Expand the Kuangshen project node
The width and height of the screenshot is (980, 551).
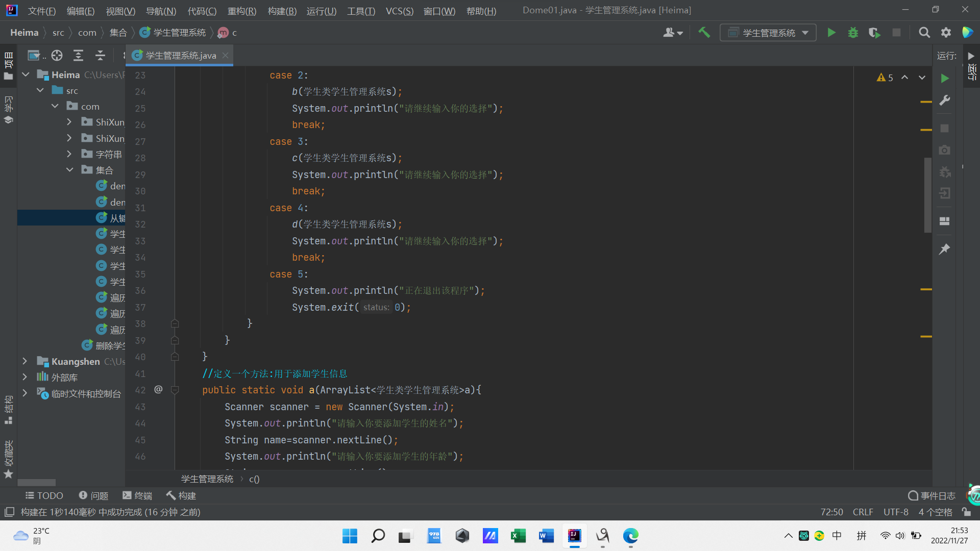click(x=24, y=361)
